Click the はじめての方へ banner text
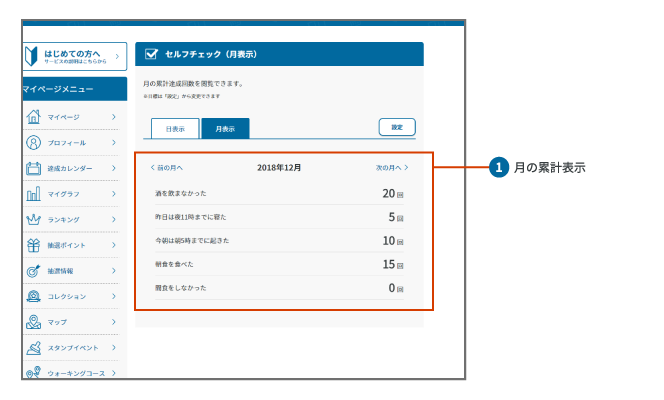664x400 pixels. point(72,54)
